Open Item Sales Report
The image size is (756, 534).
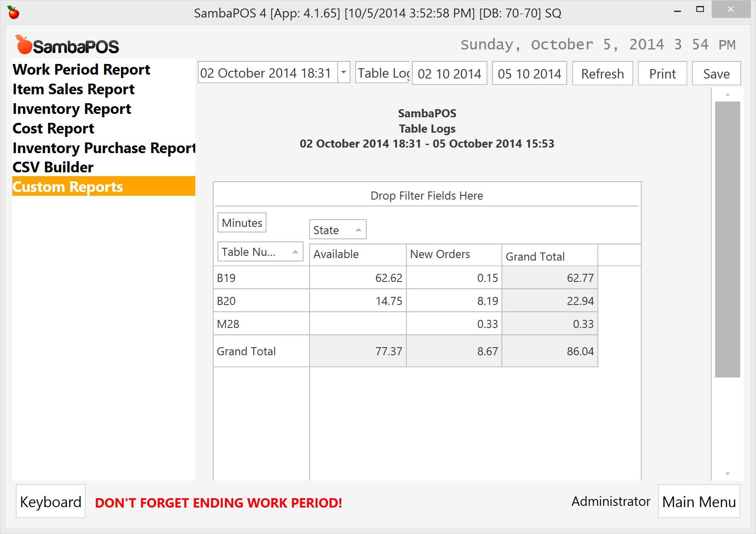tap(73, 89)
